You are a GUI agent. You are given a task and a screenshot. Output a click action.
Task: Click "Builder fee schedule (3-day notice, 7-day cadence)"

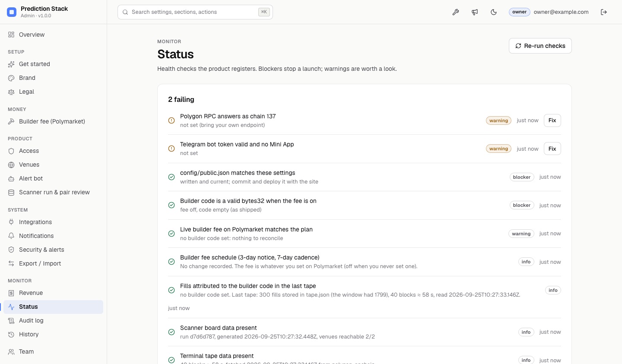point(250,257)
